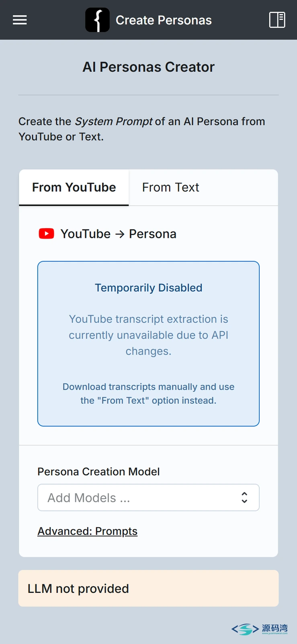Click the Download transcripts manually message

tap(148, 394)
